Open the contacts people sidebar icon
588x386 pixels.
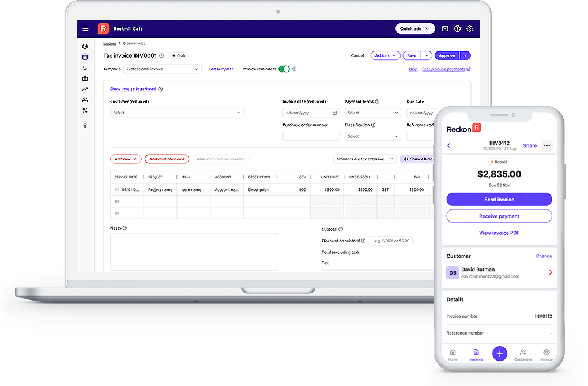[85, 100]
